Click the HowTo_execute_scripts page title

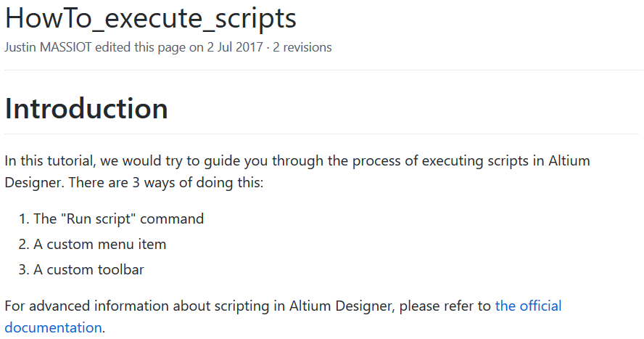click(x=150, y=18)
